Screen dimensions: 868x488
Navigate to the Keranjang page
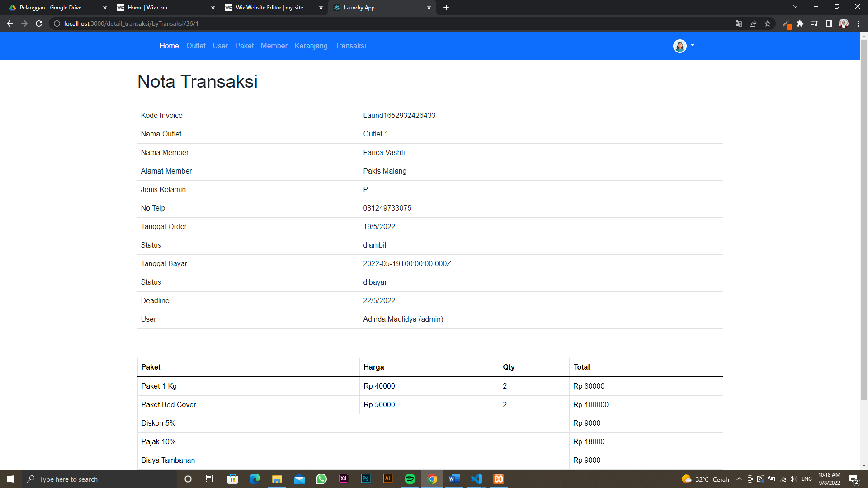coord(311,46)
